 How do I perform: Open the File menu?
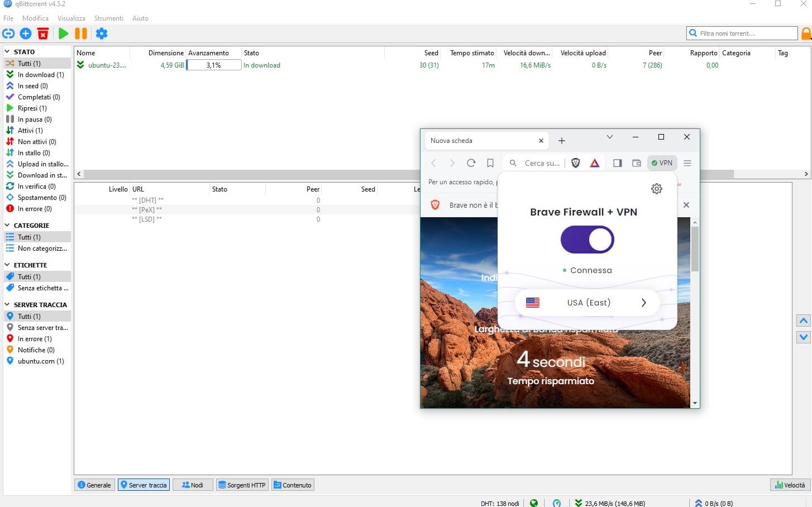pyautogui.click(x=8, y=18)
